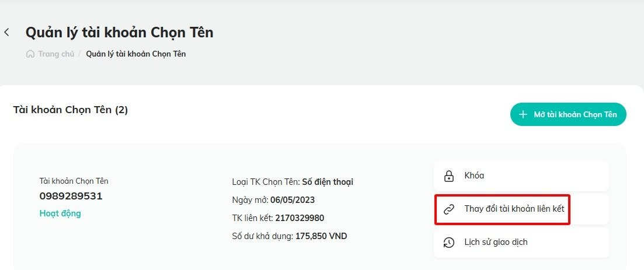Click the clock history icon
644x270 pixels.
pyautogui.click(x=449, y=243)
